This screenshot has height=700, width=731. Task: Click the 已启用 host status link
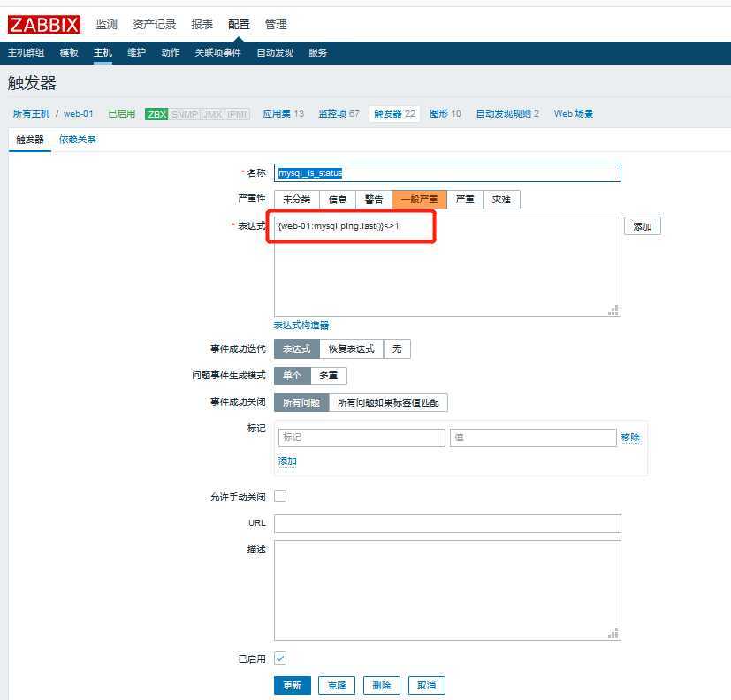click(122, 114)
